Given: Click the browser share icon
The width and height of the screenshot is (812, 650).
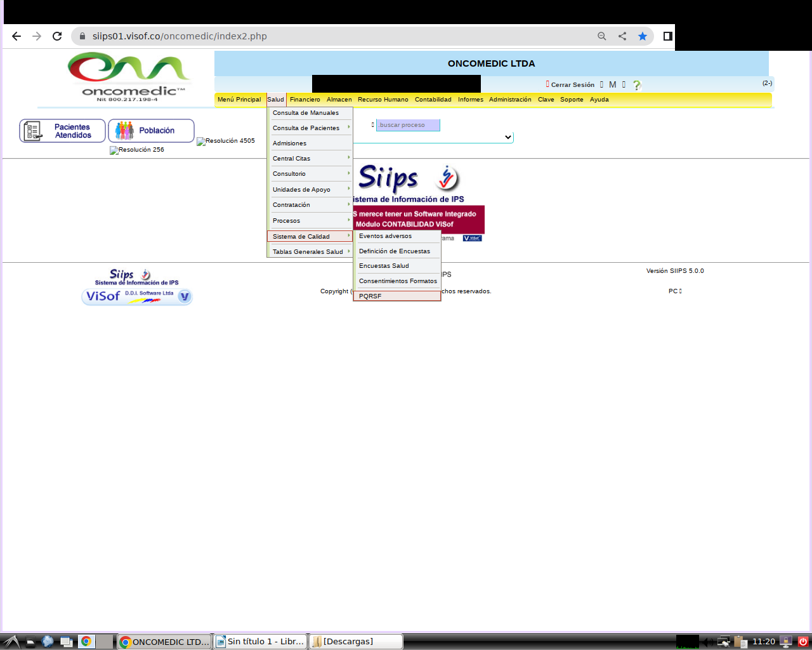Looking at the screenshot, I should [x=622, y=36].
